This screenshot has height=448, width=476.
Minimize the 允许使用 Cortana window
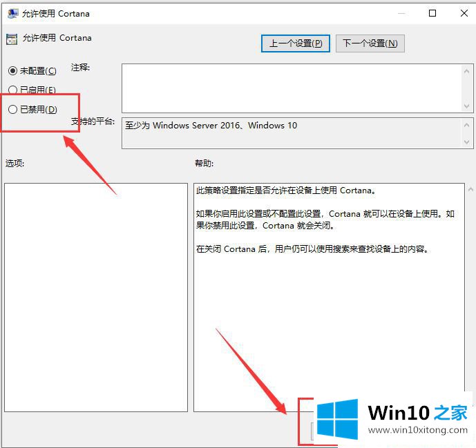(401, 13)
